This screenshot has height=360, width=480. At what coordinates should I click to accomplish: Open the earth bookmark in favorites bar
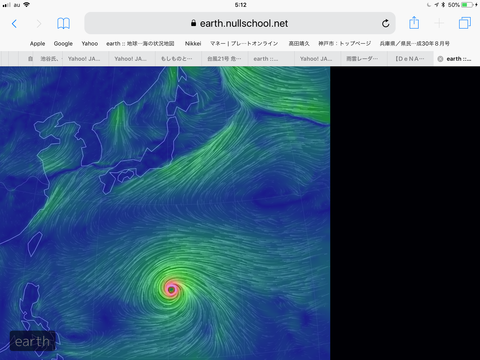tap(140, 44)
